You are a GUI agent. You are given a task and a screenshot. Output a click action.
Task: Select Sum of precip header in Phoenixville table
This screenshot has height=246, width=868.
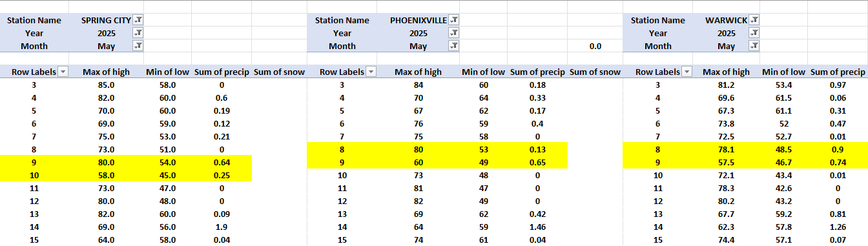coord(538,72)
